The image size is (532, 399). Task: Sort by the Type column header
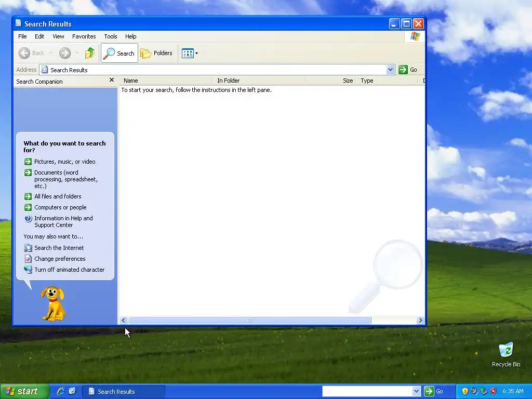coord(387,81)
